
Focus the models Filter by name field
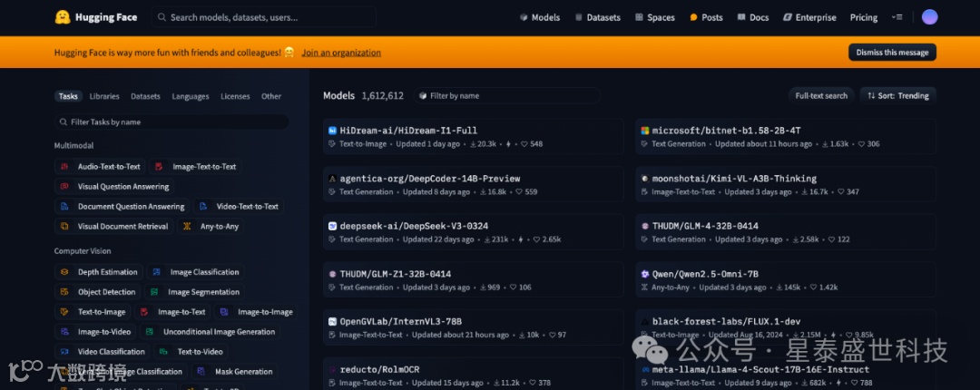click(x=506, y=95)
